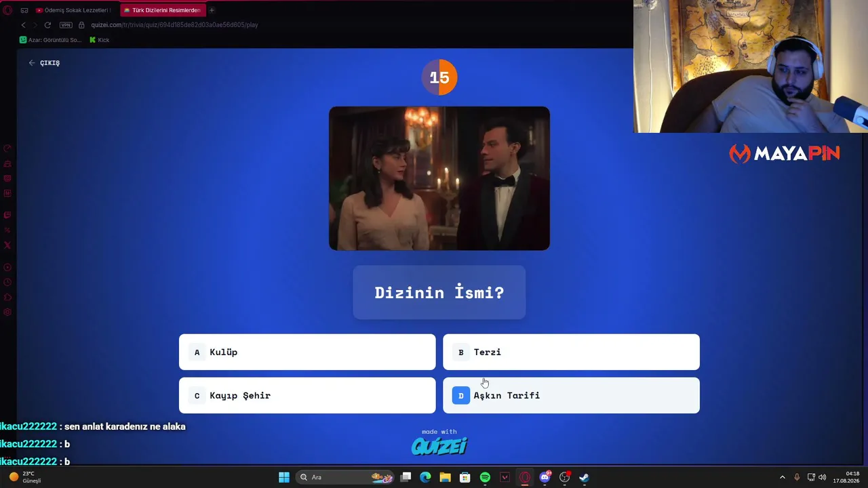Switch to Ödemiş Sokak Lezzetleri tab
This screenshot has width=868, height=488.
[x=73, y=10]
